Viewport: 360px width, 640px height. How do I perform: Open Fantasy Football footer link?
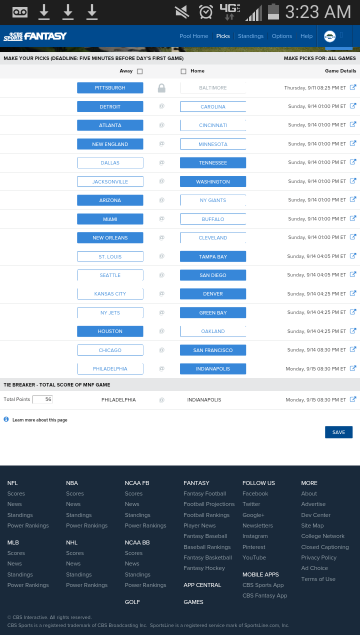point(204,493)
